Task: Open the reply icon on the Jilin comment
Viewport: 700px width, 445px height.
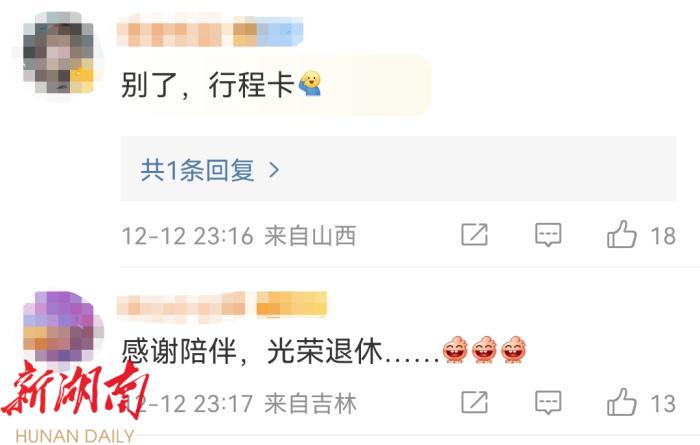Action: click(548, 402)
